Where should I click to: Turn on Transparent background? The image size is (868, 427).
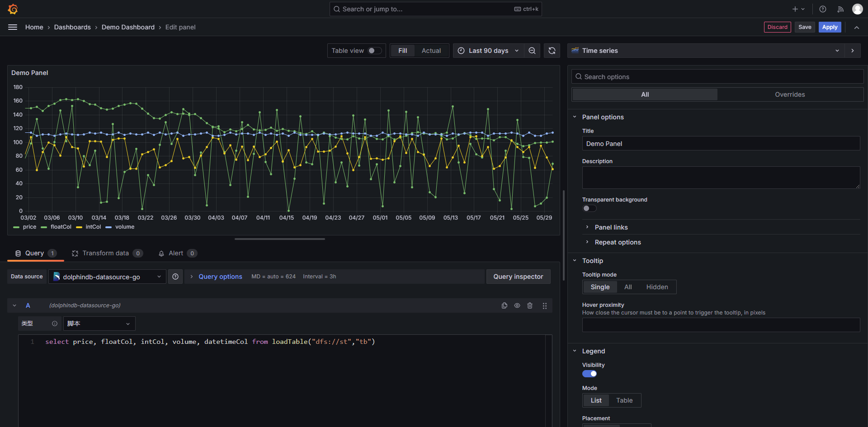coord(589,208)
